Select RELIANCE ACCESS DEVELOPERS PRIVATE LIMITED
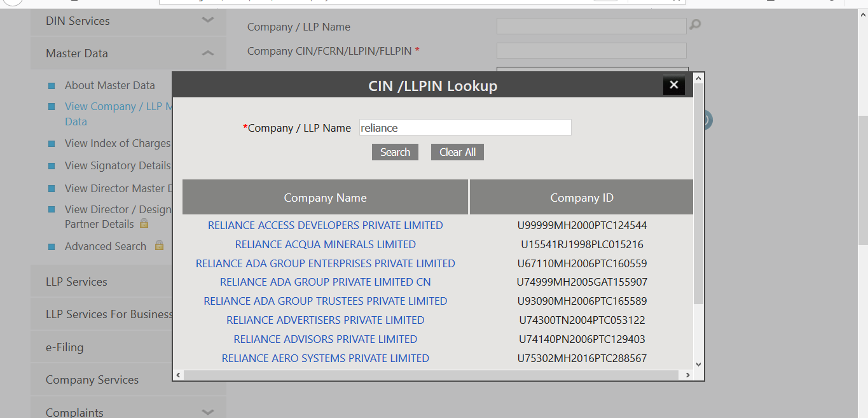 tap(326, 225)
